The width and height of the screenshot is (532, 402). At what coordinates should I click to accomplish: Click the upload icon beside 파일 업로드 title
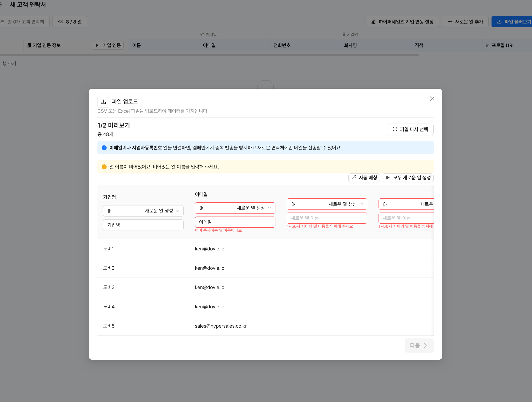pos(103,102)
